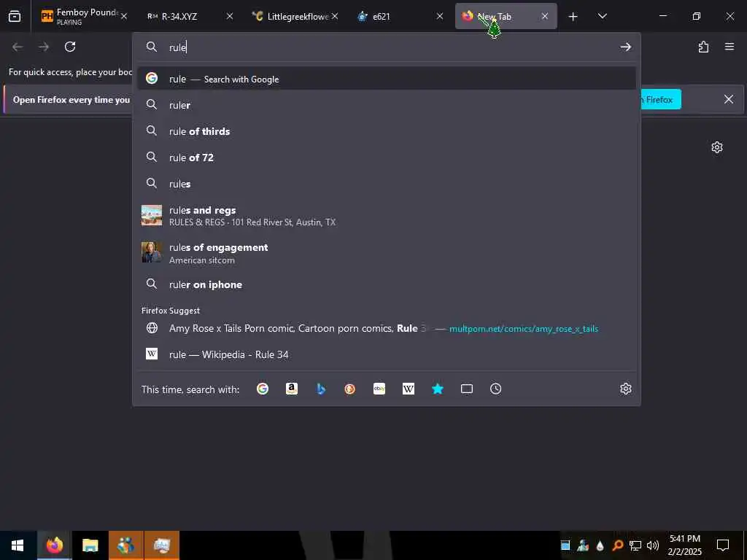Click thumbnail beside 'rules and regs'

pos(152,215)
